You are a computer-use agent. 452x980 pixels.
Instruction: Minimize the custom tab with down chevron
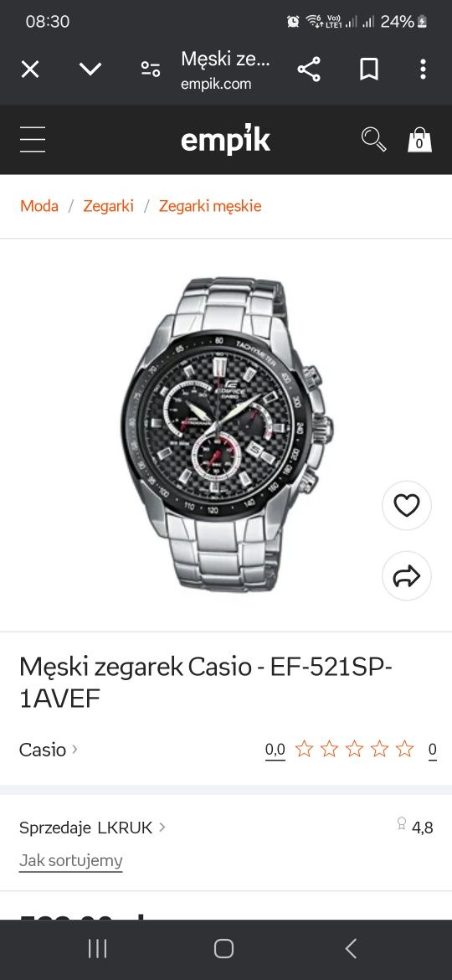point(90,70)
